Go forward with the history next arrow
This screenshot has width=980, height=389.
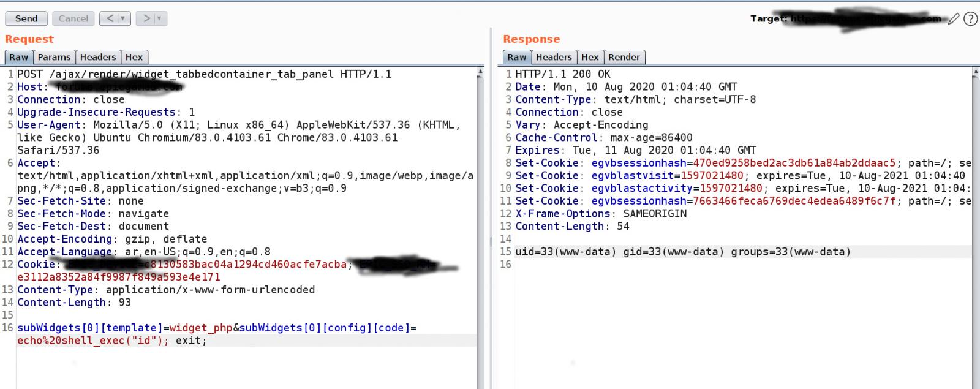(x=146, y=18)
